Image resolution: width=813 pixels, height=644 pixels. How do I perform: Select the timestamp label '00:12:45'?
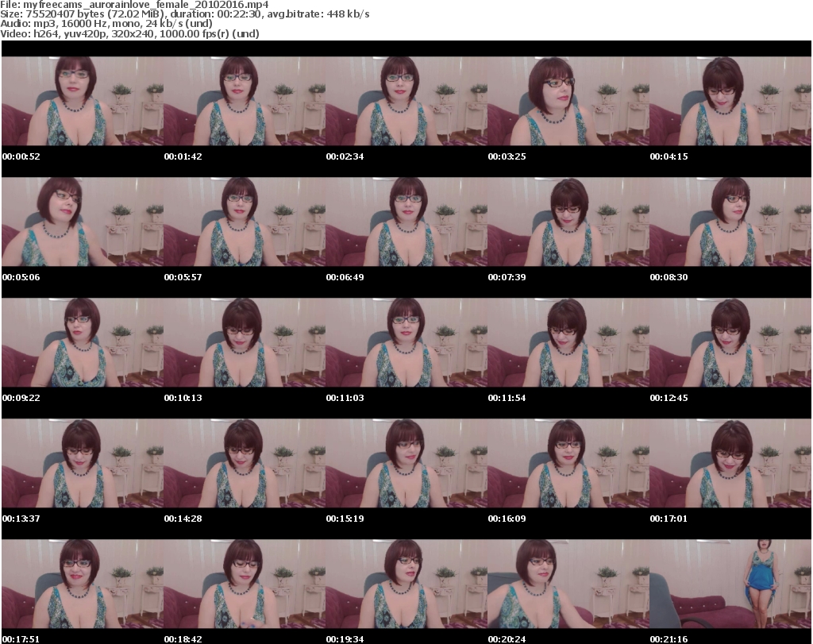tap(669, 398)
